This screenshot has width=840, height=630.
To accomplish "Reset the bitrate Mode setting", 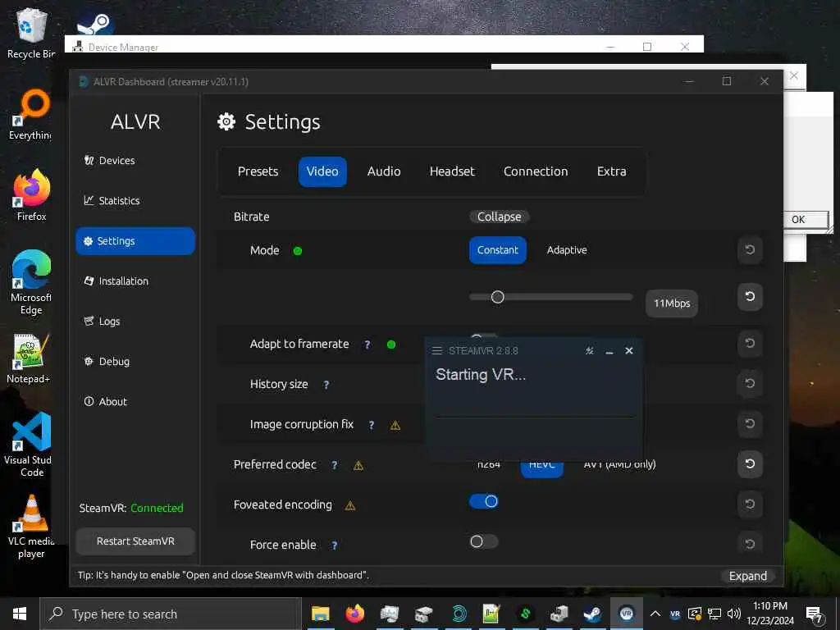I will tap(750, 249).
